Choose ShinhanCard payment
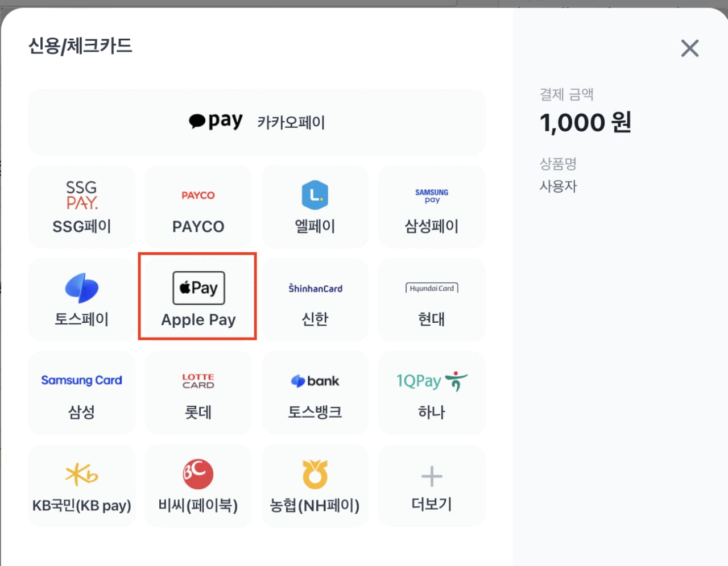Image resolution: width=728 pixels, height=566 pixels. (x=315, y=300)
